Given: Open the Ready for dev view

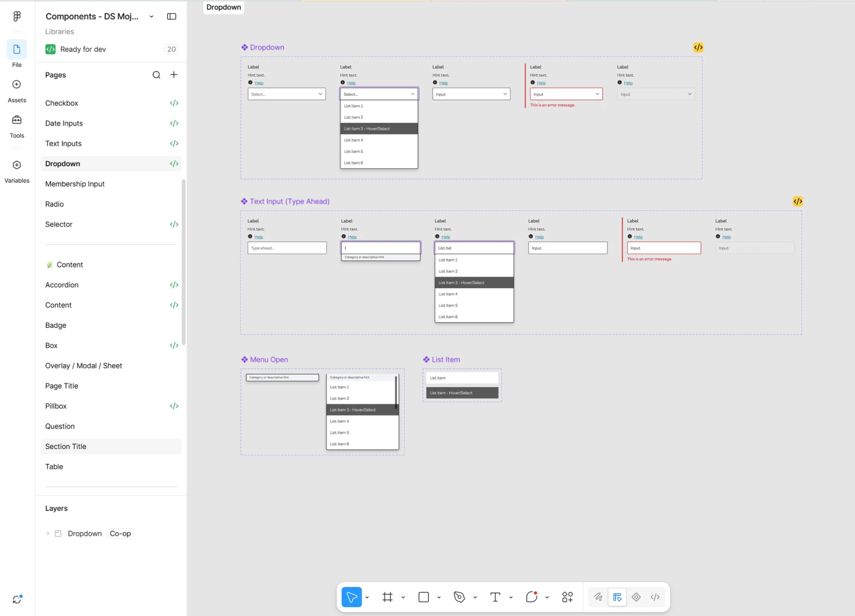Looking at the screenshot, I should (x=111, y=49).
